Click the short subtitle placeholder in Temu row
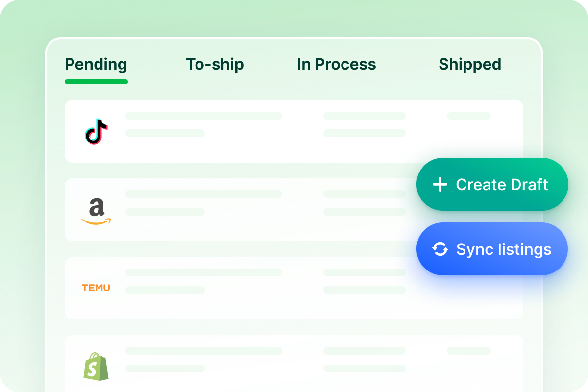This screenshot has width=588, height=392. pos(165,290)
